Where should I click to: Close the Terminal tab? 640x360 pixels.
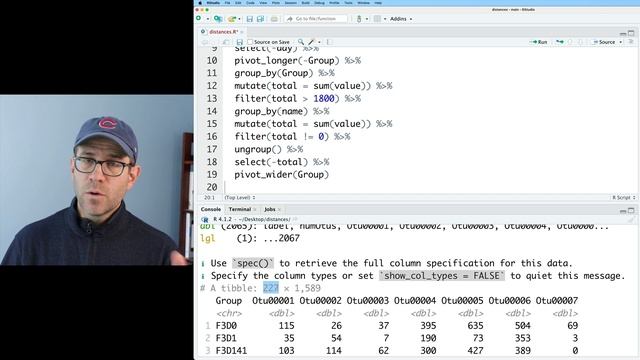coord(255,210)
